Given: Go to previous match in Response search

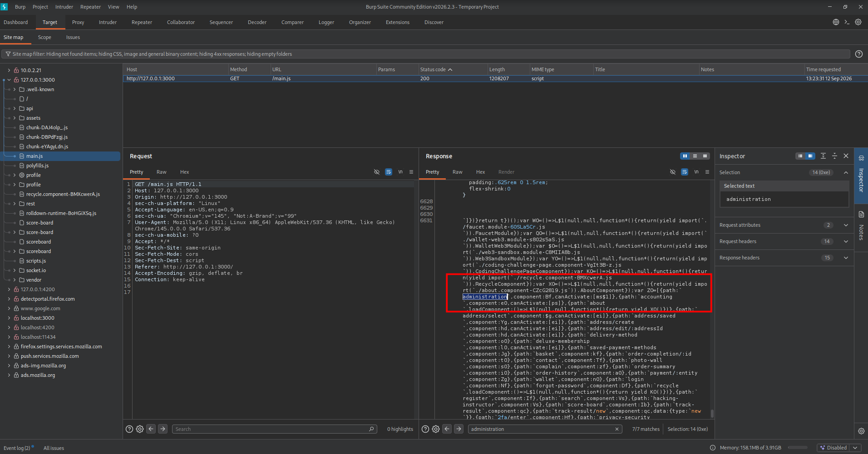Looking at the screenshot, I should pyautogui.click(x=447, y=429).
